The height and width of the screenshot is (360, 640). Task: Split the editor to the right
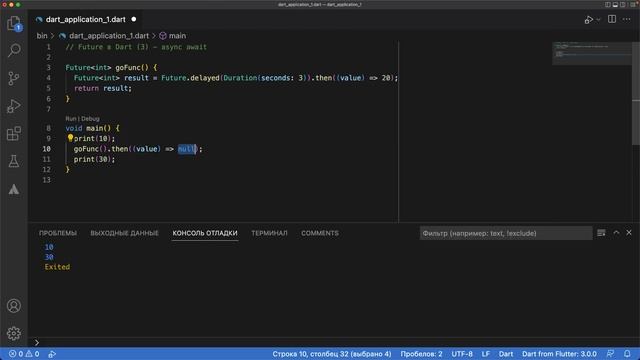[x=612, y=19]
